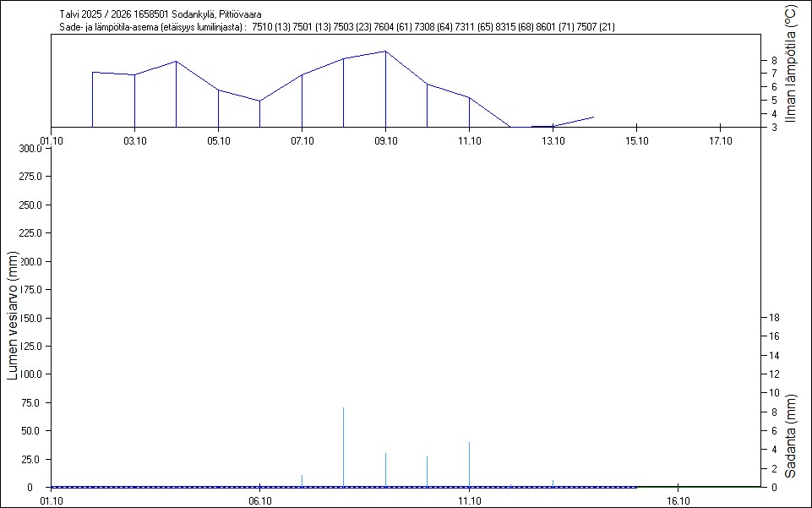Select the 17.10 date on temperature chart axis
812x508 pixels.
[x=720, y=141]
